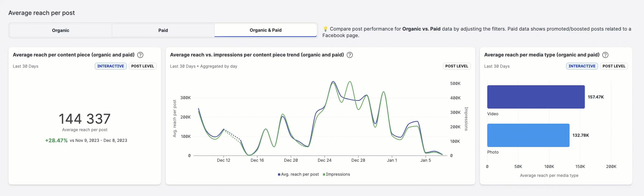Click the +28.47% change indicator

click(x=56, y=140)
